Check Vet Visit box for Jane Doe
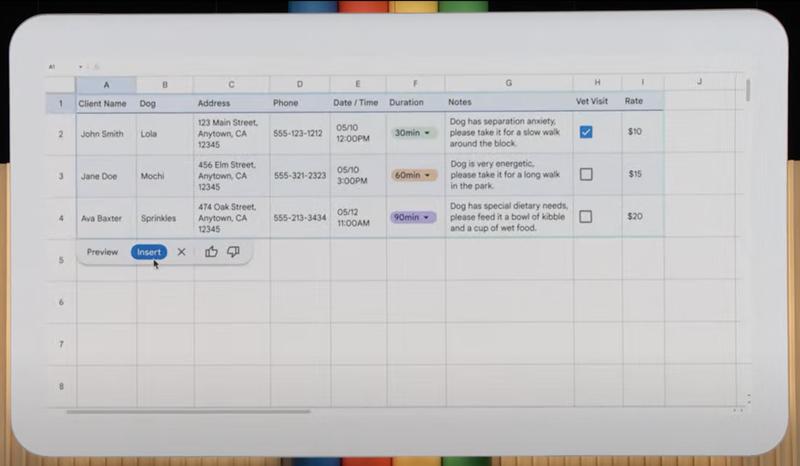 tap(586, 175)
